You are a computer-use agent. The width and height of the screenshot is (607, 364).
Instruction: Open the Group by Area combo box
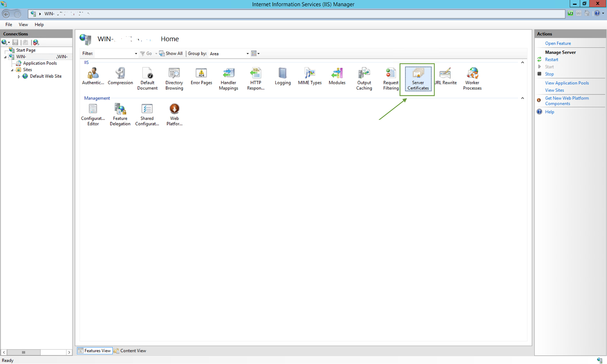coord(229,54)
